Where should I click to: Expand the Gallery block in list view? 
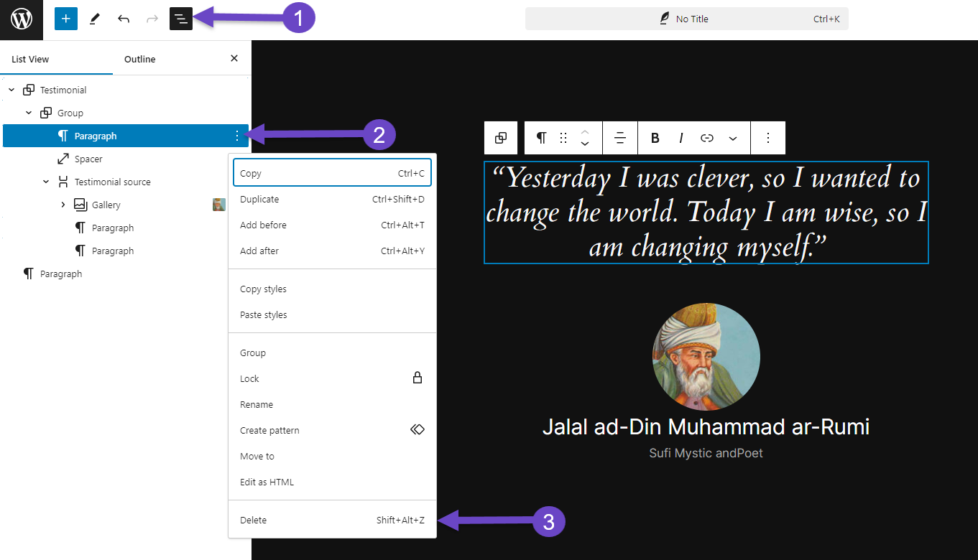pyautogui.click(x=63, y=205)
